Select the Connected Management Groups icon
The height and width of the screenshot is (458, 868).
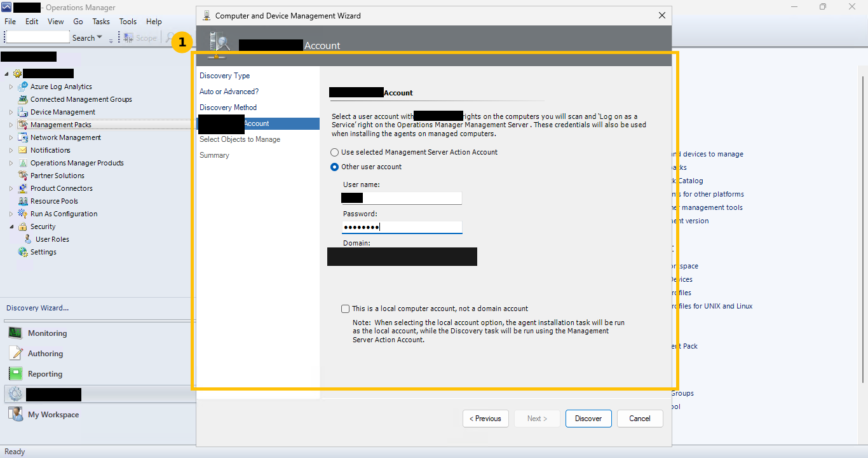click(23, 99)
